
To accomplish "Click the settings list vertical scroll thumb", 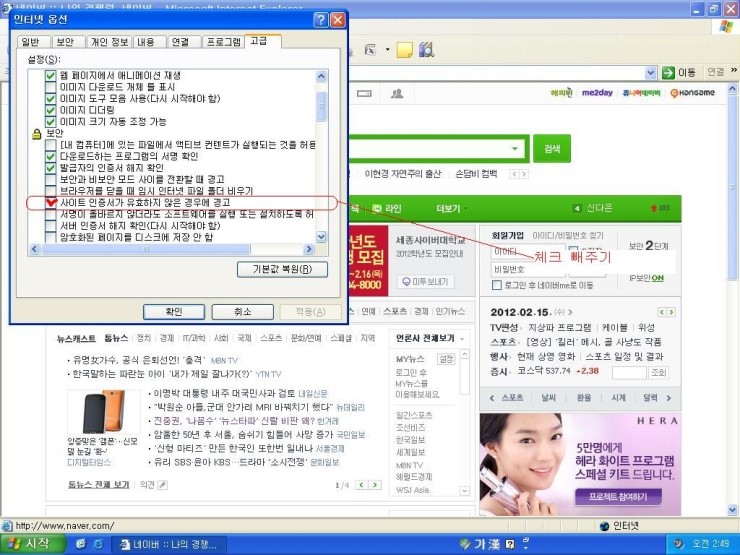I will tap(321, 107).
